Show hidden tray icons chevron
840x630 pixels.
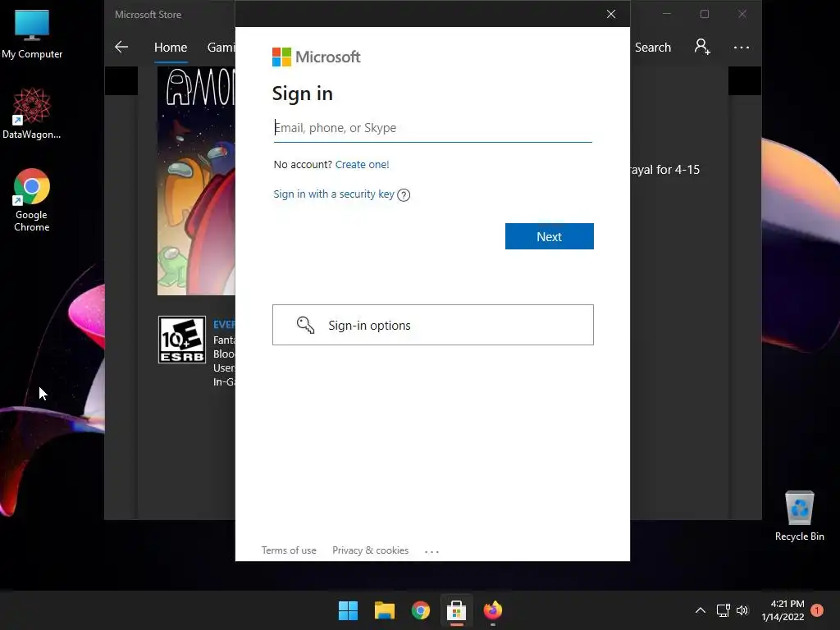pyautogui.click(x=701, y=610)
